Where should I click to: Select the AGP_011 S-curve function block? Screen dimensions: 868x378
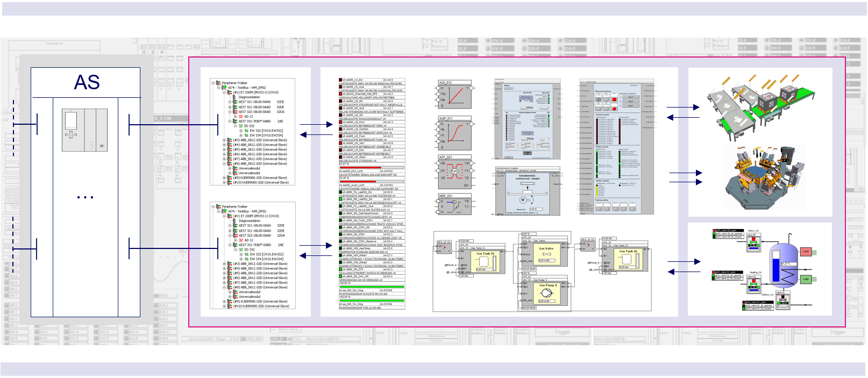[454, 134]
